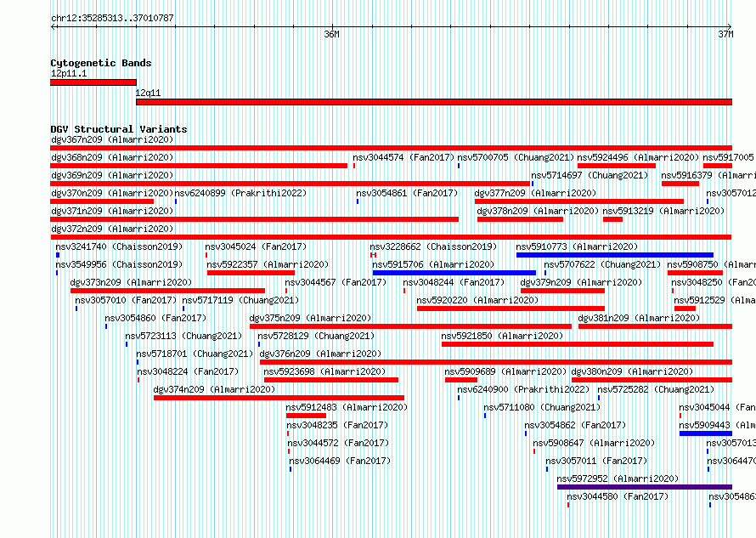Click the nsv5915706 (Almarri2020) blue bar

point(454,273)
